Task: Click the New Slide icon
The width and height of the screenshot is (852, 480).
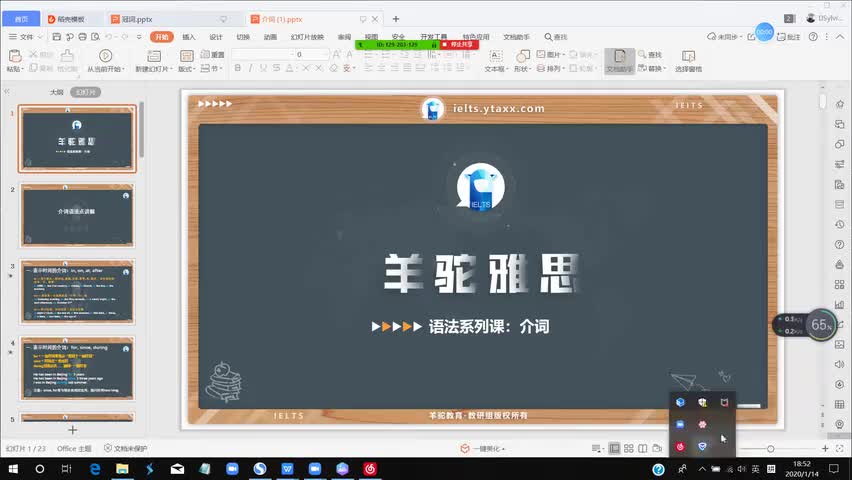Action: coord(154,55)
